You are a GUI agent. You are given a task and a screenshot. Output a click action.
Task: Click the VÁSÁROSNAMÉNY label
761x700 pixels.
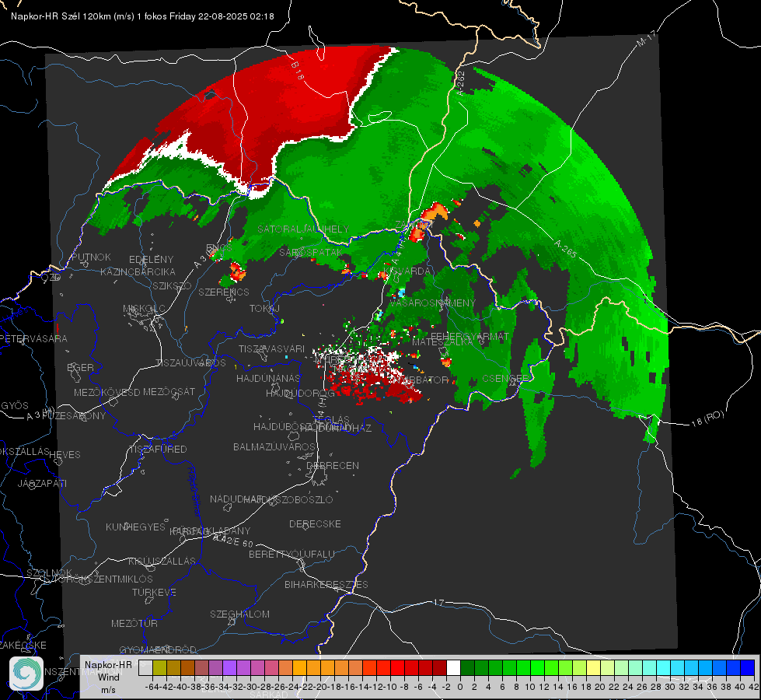(x=432, y=303)
